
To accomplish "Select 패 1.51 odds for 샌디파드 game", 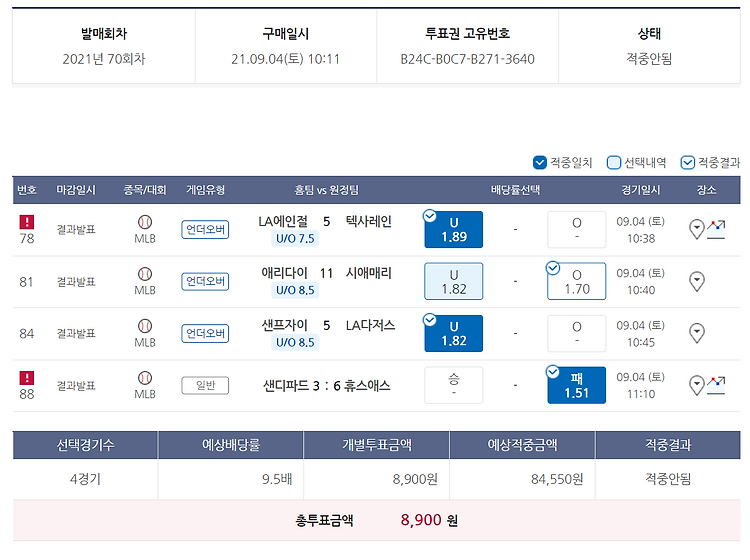I will coord(576,385).
